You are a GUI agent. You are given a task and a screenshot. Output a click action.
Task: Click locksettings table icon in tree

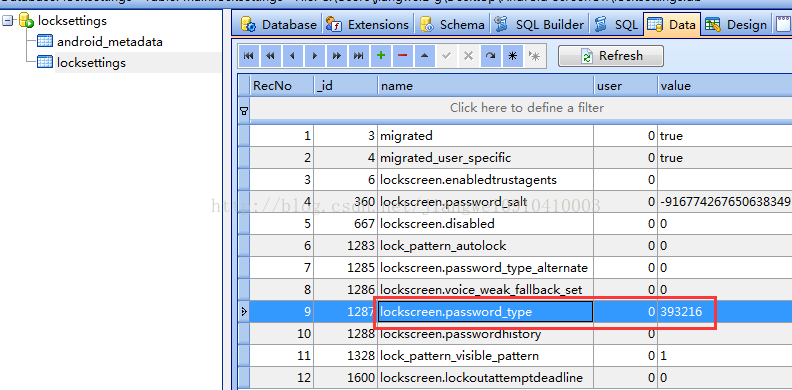(45, 63)
